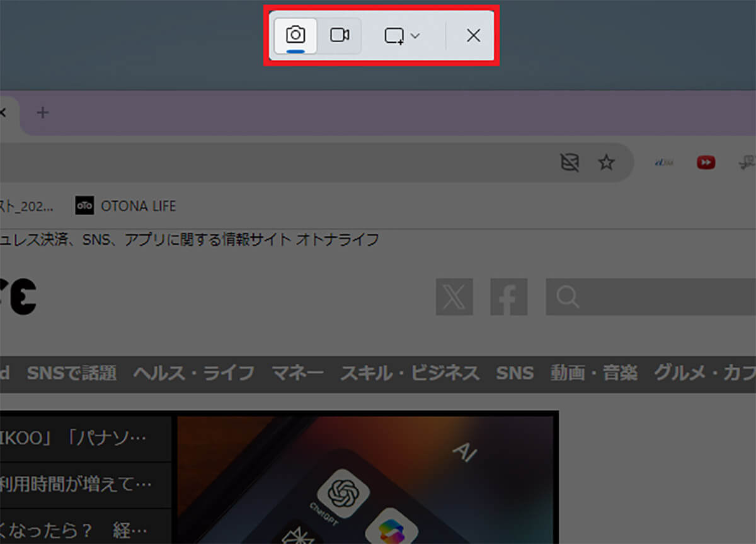This screenshot has width=756, height=544.
Task: Open headline containing 利用時間が増えて
Action: click(x=86, y=485)
